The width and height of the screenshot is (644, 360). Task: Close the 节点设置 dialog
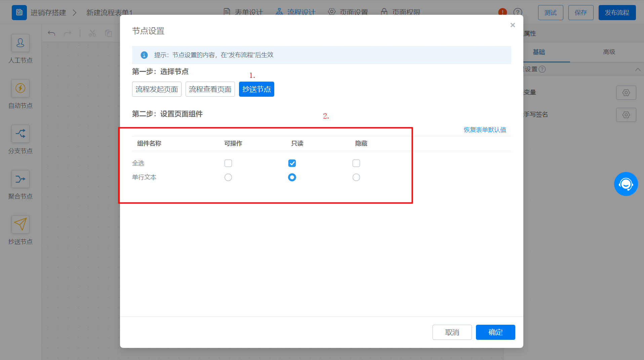pyautogui.click(x=513, y=25)
